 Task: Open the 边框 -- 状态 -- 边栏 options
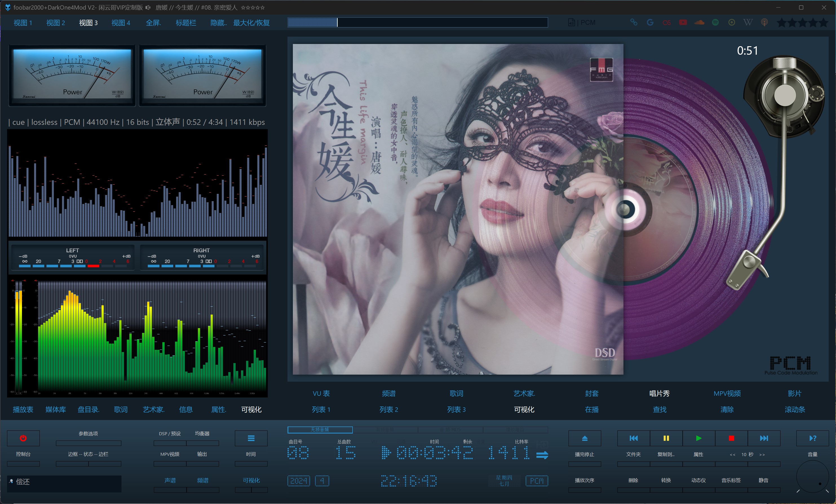(88, 454)
